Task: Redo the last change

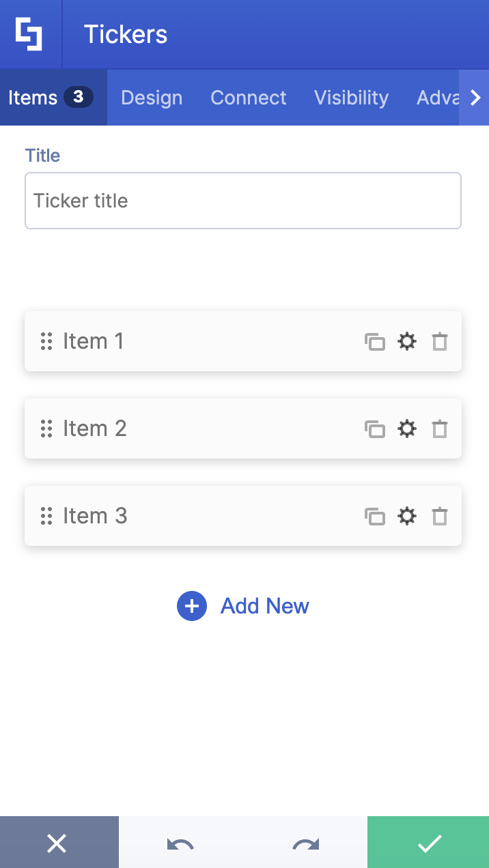Action: pyautogui.click(x=305, y=842)
